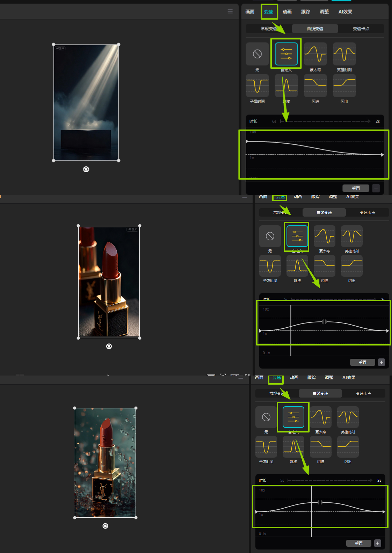This screenshot has height=553, width=392.
Task: Choose 英雄时刻 preset in topmost speed panel
Action: (x=344, y=54)
